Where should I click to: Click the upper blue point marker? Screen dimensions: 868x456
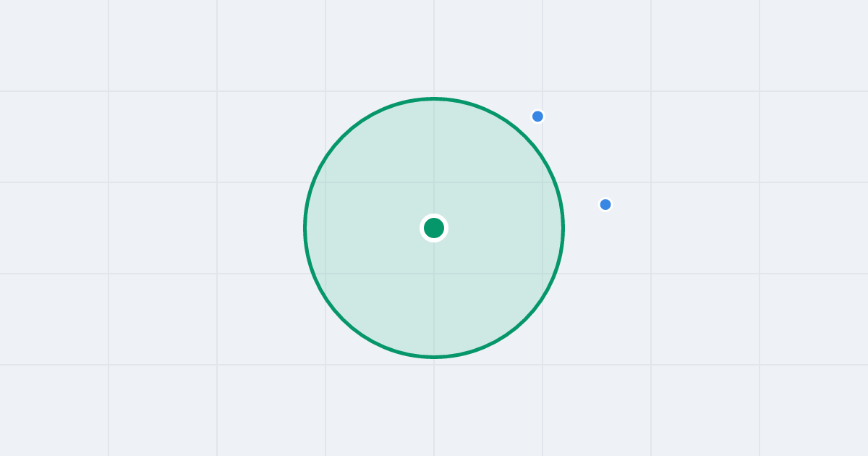tap(537, 117)
